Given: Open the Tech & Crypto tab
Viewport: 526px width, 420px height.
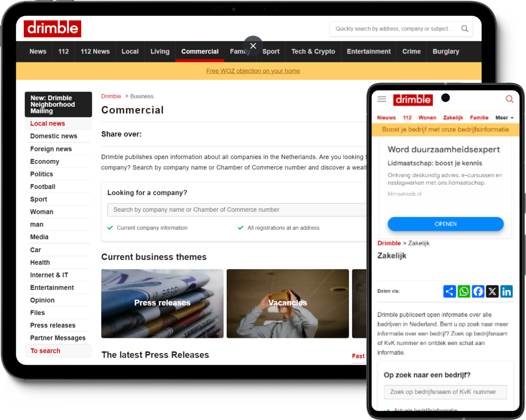Looking at the screenshot, I should pyautogui.click(x=313, y=52).
